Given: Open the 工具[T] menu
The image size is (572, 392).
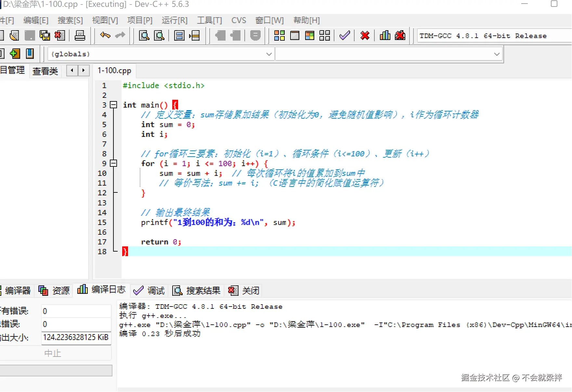Looking at the screenshot, I should coord(209,20).
